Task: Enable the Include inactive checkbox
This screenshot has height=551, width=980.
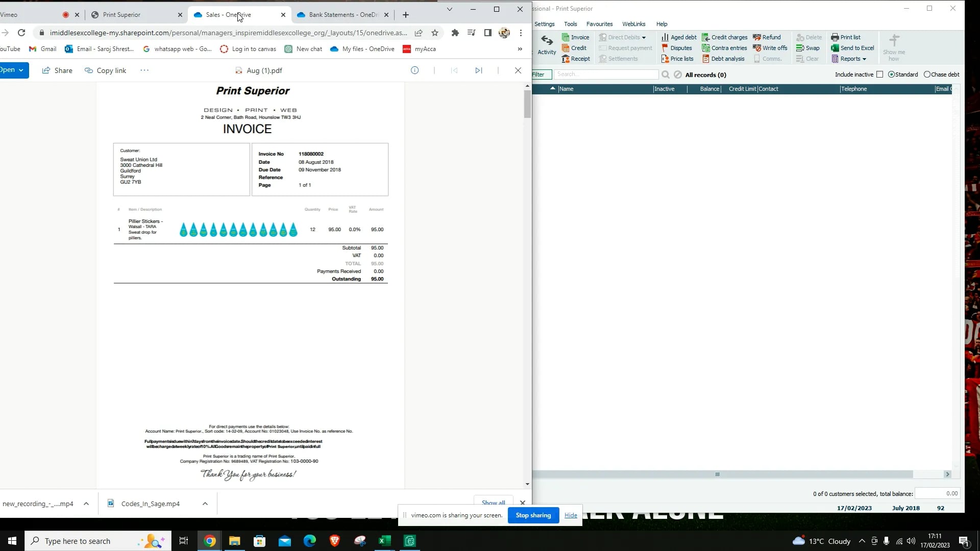Action: (x=879, y=74)
